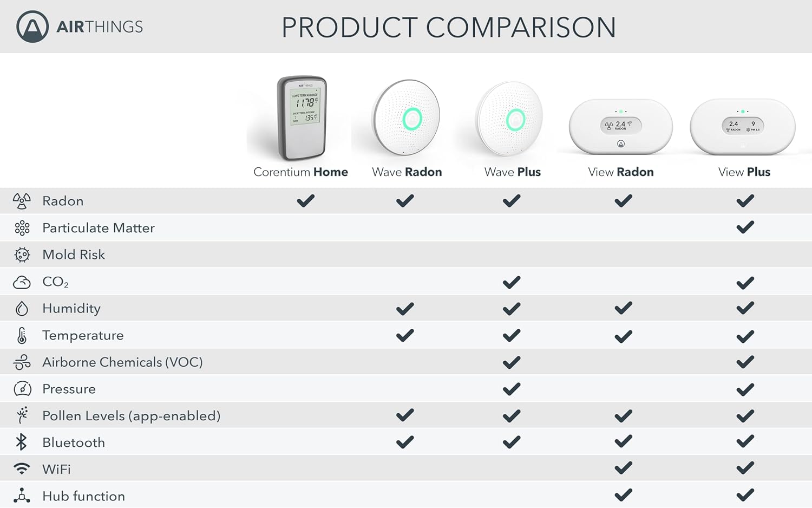Click the View Plus product name
This screenshot has width=812, height=508.
tap(744, 172)
